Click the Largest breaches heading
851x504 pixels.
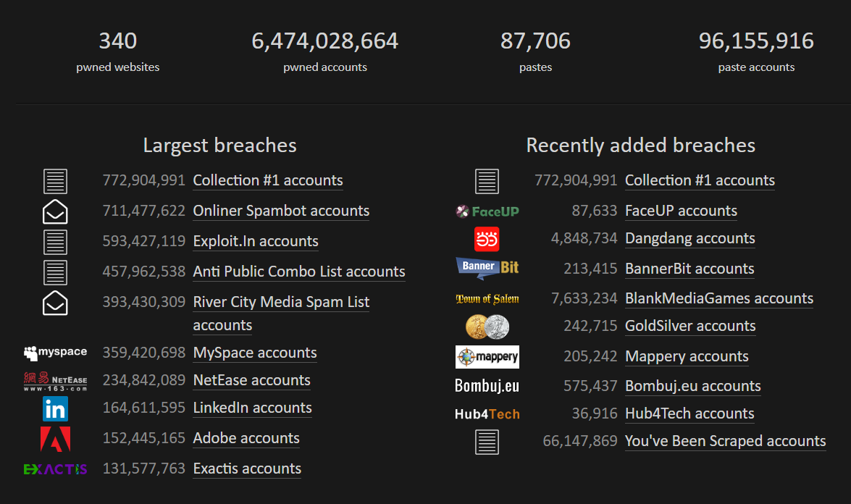point(219,146)
